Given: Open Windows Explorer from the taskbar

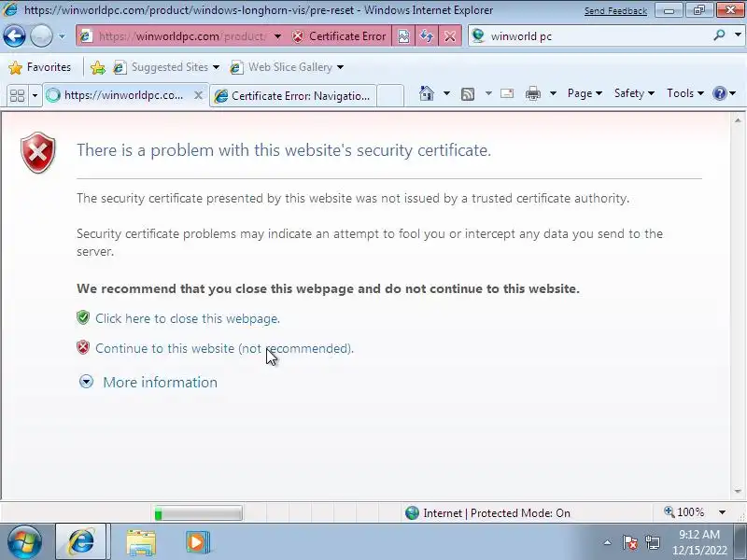Looking at the screenshot, I should (141, 542).
